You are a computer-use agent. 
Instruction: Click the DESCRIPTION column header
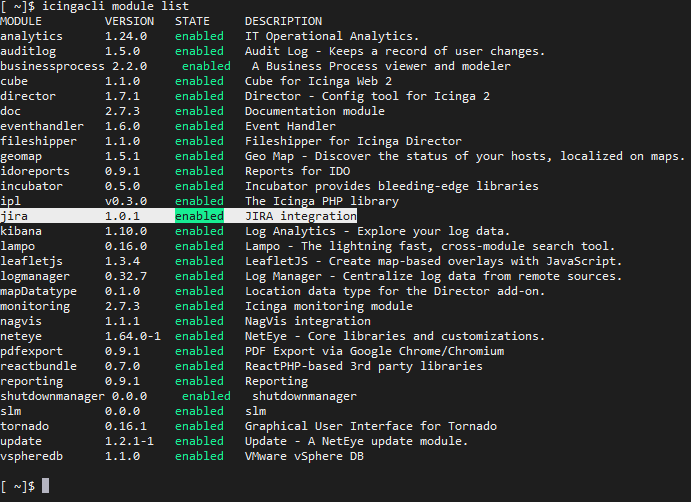pos(283,21)
